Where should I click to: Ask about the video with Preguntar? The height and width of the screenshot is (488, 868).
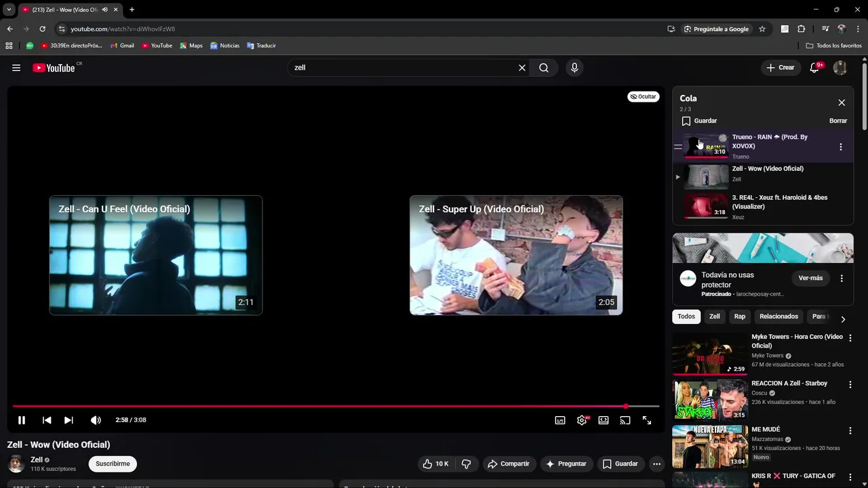[566, 464]
